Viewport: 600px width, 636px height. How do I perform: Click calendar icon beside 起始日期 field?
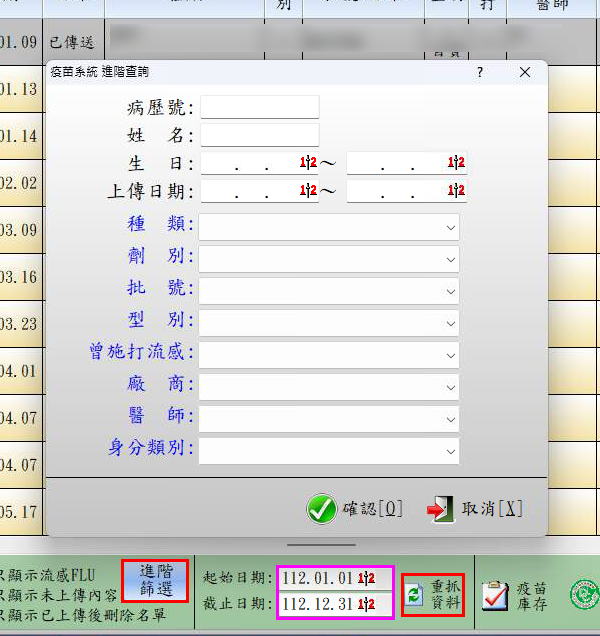[366, 579]
